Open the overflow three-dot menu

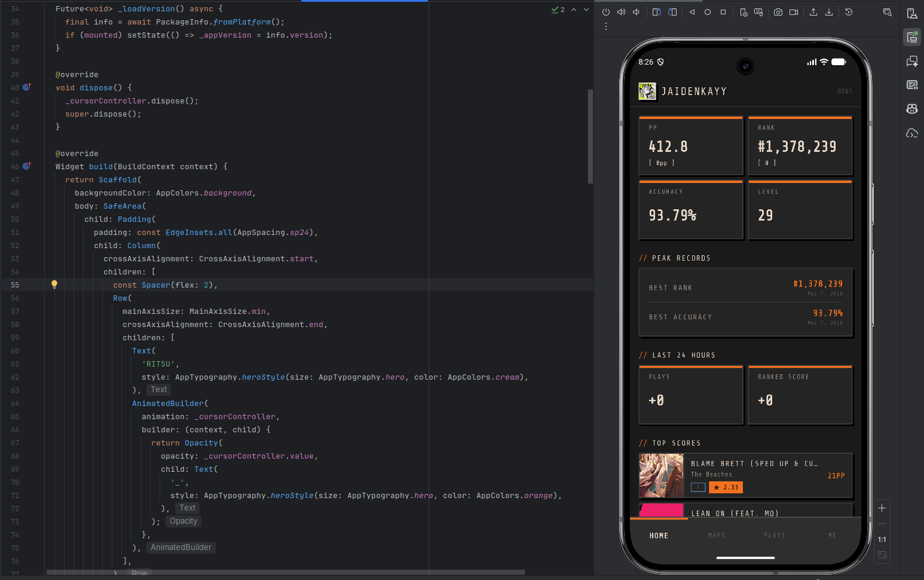606,26
